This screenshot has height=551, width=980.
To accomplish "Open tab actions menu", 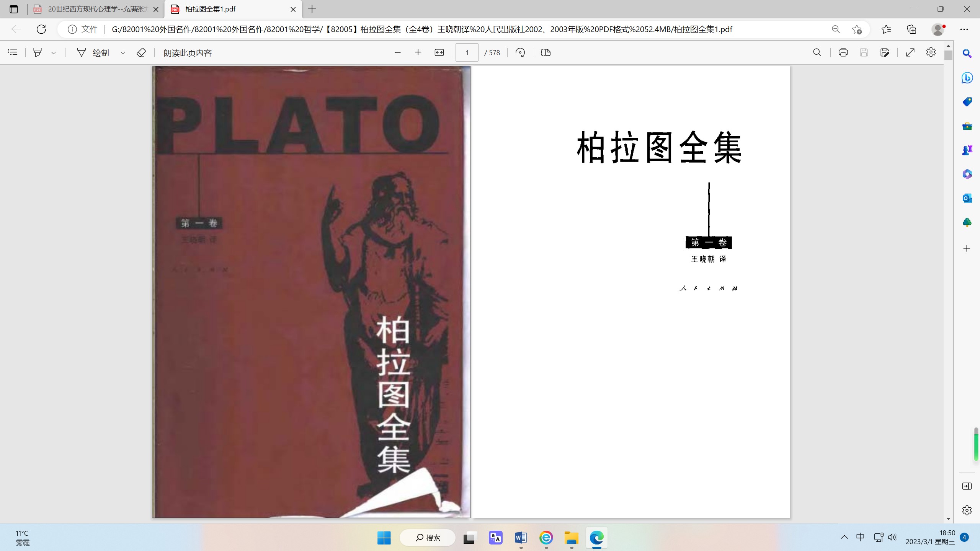I will pyautogui.click(x=14, y=9).
